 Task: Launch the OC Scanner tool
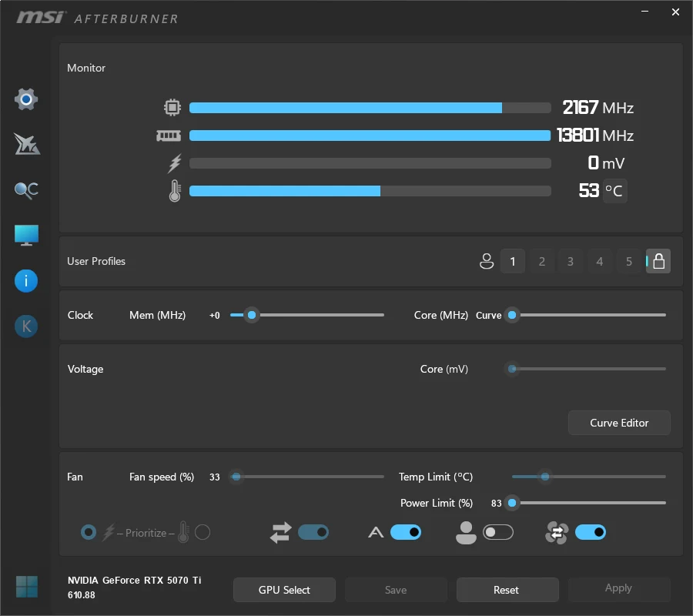tap(26, 190)
